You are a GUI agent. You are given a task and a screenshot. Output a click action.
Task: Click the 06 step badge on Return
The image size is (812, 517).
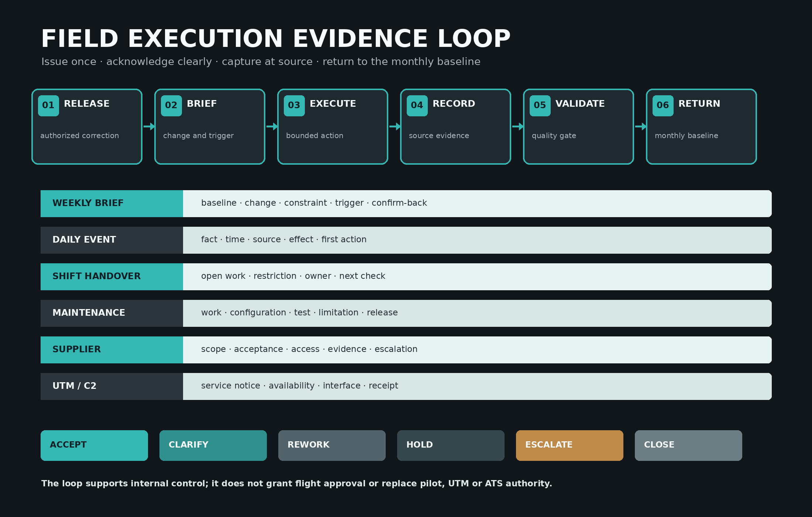coord(663,106)
